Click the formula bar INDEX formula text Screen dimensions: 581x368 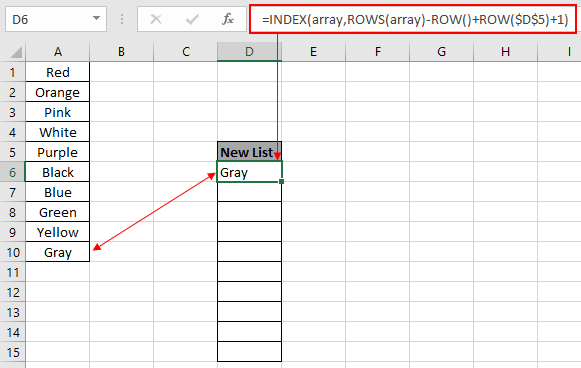415,19
